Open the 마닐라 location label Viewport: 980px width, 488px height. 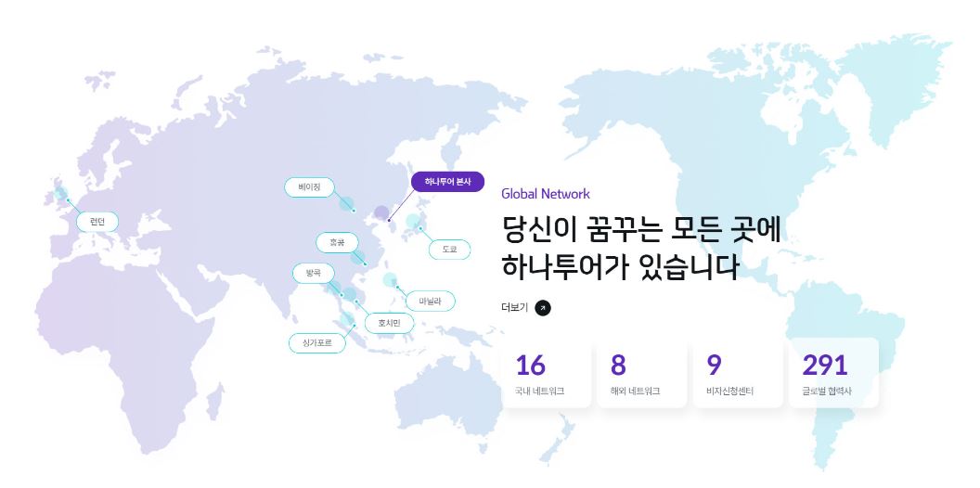point(430,302)
